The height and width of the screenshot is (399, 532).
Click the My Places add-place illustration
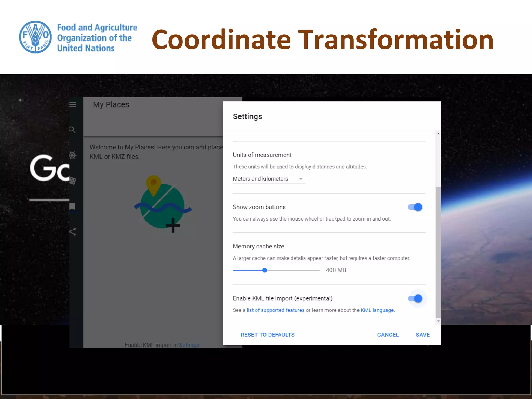click(163, 204)
